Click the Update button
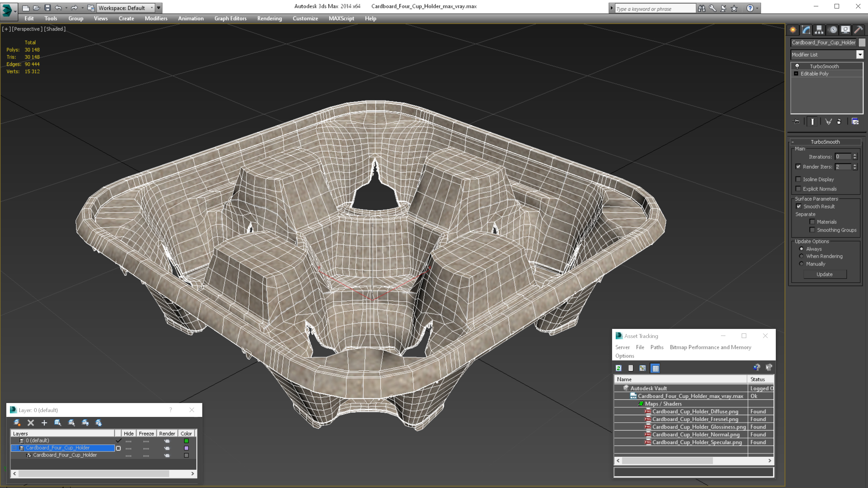This screenshot has height=488, width=868. pyautogui.click(x=824, y=274)
